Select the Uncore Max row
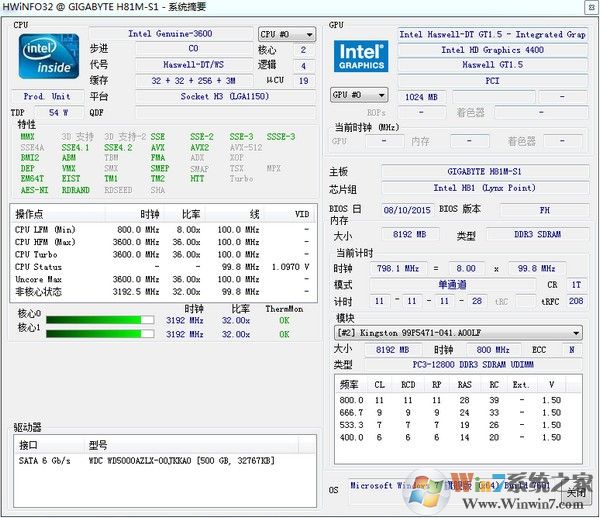Viewport: 600px width, 518px height. (163, 279)
